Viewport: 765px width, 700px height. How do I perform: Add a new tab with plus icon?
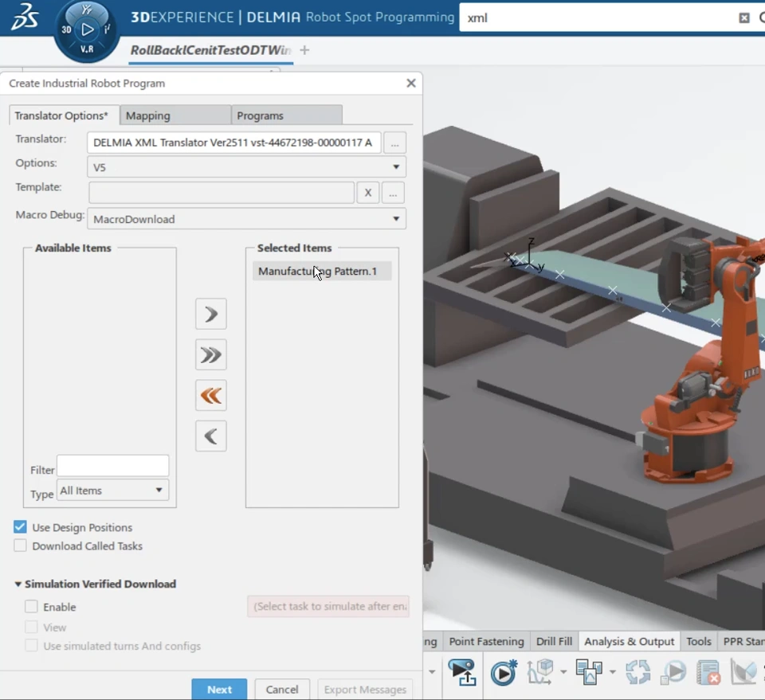pos(304,49)
